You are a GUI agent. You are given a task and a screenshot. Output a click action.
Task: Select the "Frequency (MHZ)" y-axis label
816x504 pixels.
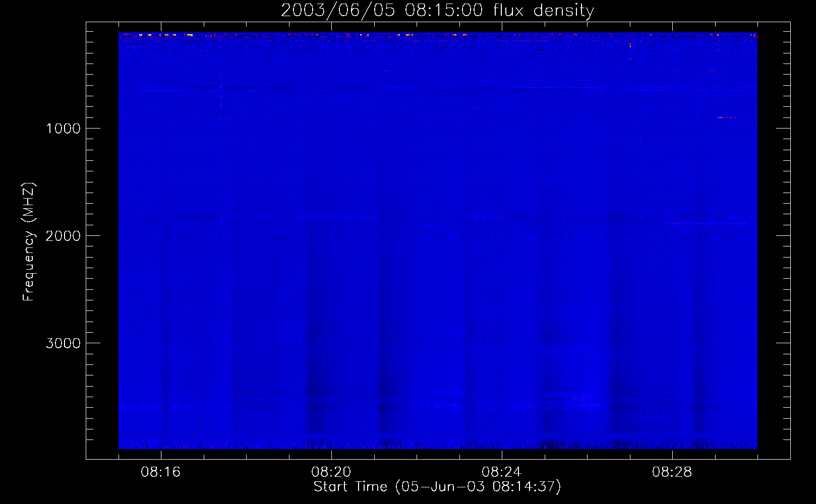click(29, 242)
